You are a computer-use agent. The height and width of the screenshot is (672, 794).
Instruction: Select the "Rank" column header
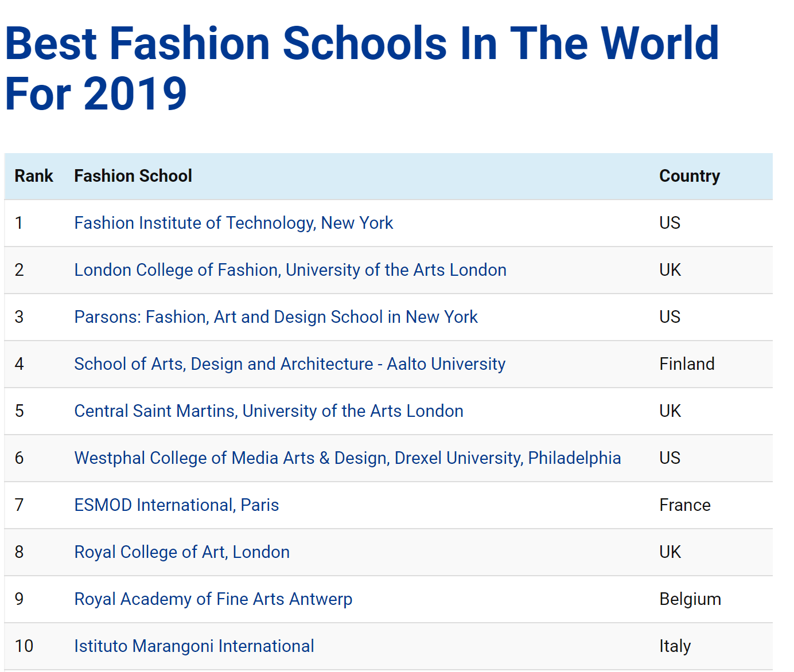[34, 176]
